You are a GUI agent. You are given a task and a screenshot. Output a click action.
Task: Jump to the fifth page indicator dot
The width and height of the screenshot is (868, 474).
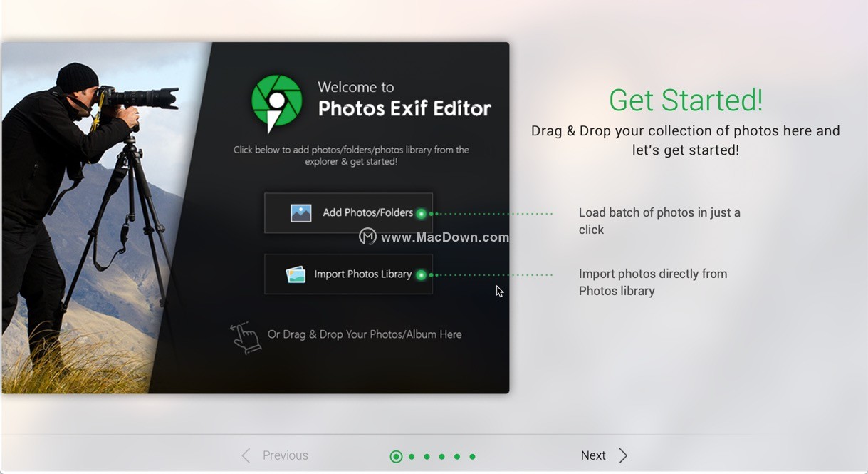457,457
